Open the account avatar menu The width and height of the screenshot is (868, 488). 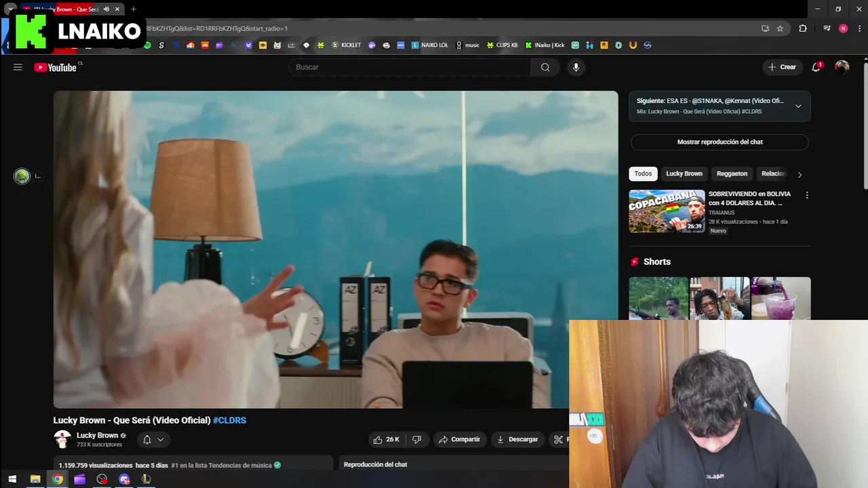click(x=842, y=67)
